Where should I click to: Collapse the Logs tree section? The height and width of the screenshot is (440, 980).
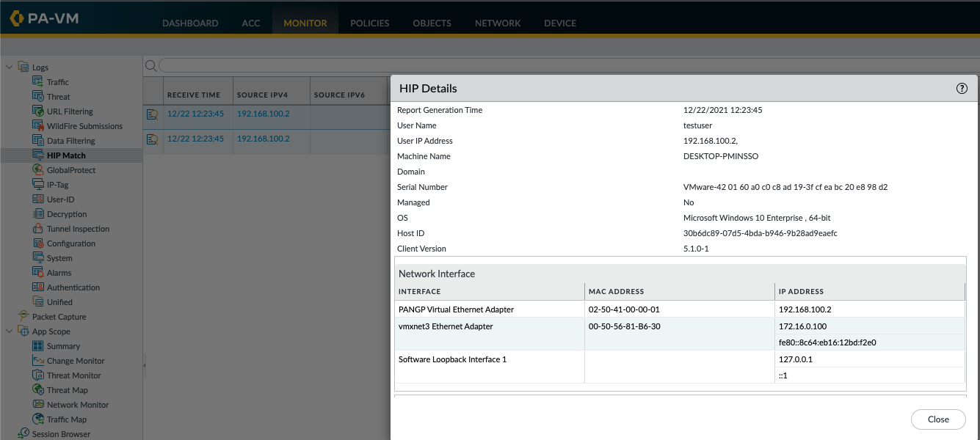pyautogui.click(x=10, y=67)
